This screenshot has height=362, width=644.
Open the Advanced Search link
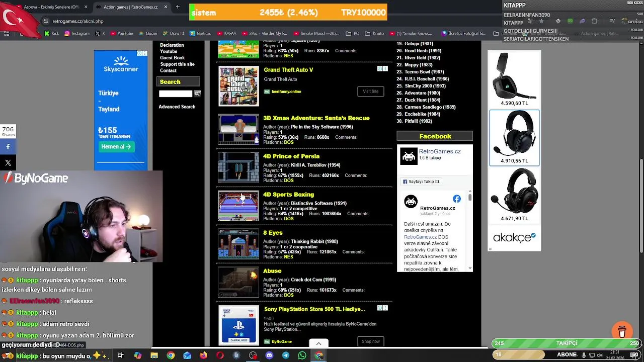pyautogui.click(x=177, y=107)
